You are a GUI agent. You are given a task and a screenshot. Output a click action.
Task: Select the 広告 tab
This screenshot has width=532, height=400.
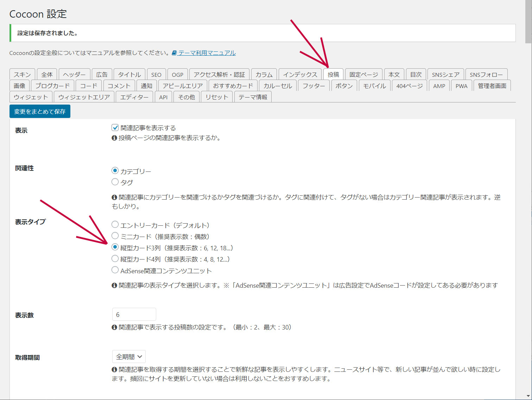[x=102, y=74]
